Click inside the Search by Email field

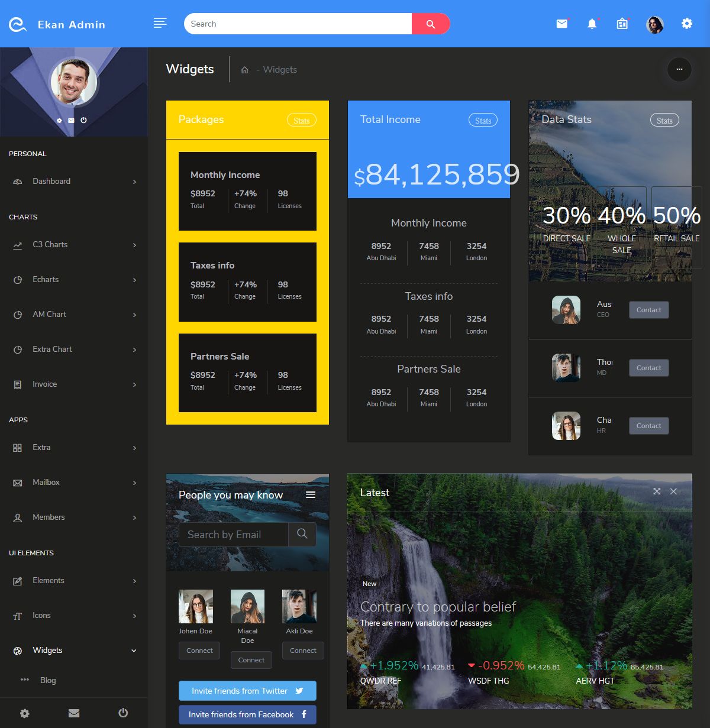click(x=233, y=534)
